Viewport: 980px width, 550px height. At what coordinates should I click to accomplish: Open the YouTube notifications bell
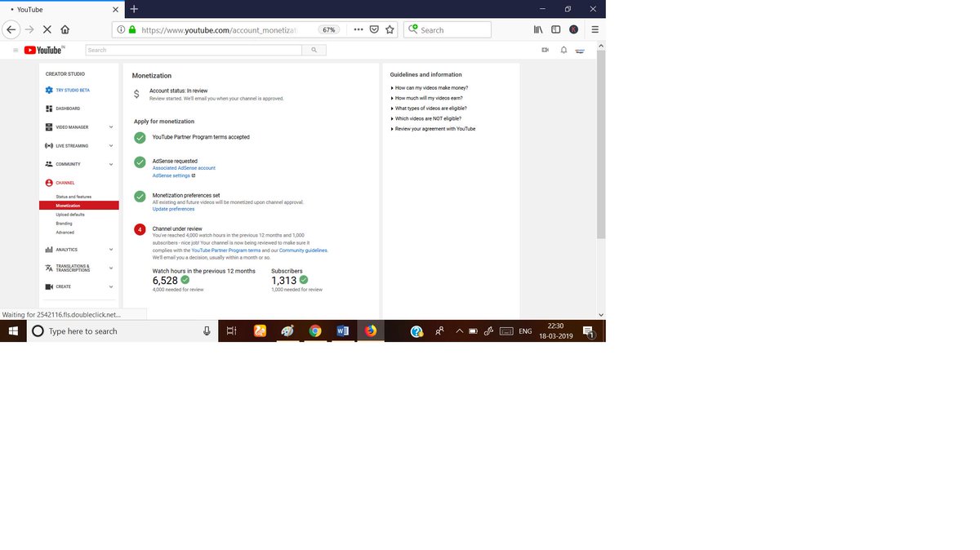coord(563,50)
